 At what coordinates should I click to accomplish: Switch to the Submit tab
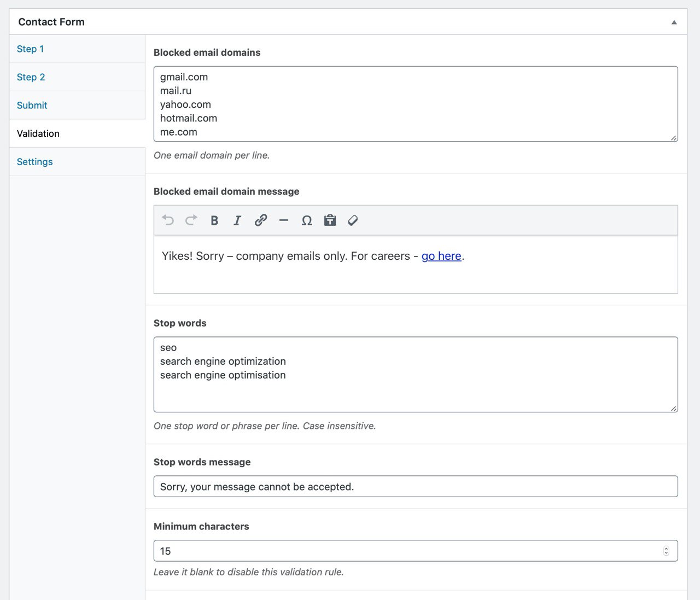(77, 105)
